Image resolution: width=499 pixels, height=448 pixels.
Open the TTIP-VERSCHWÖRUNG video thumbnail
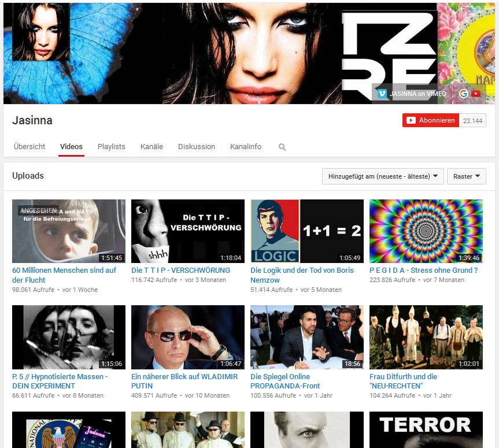[x=187, y=231]
